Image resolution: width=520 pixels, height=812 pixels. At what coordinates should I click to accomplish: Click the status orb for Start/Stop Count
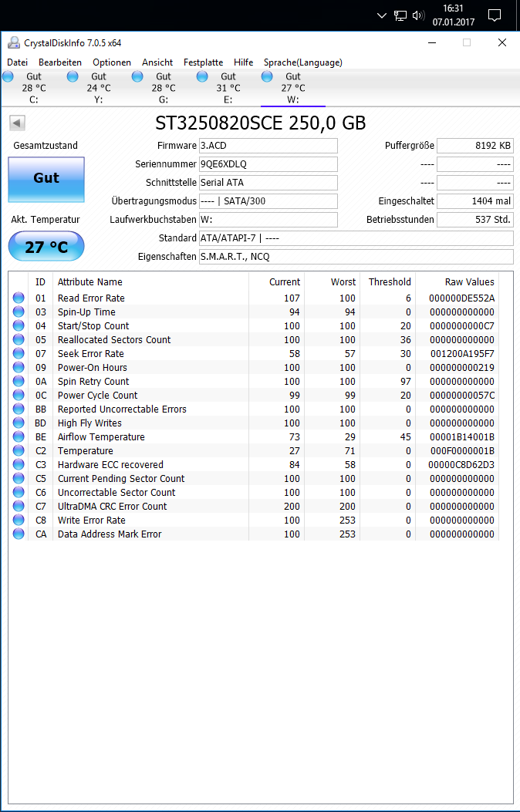pos(19,325)
